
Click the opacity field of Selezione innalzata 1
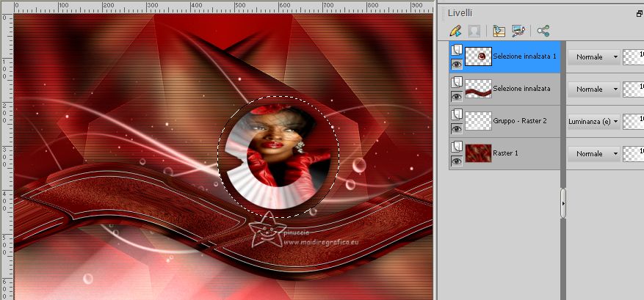pyautogui.click(x=633, y=57)
